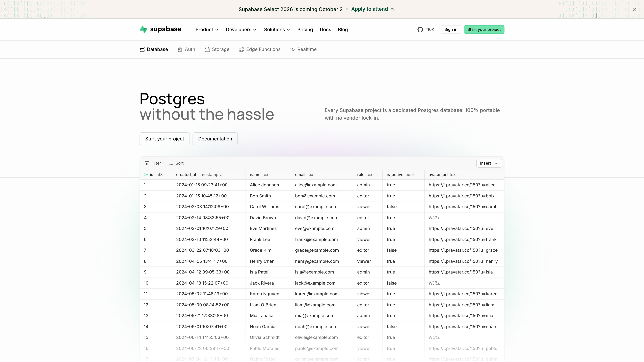Click the avatar_url column header
This screenshot has width=644, height=362.
click(464, 175)
